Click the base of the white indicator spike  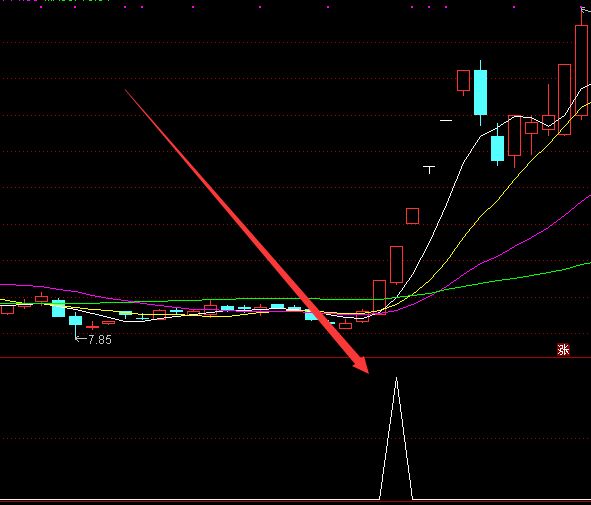396,499
